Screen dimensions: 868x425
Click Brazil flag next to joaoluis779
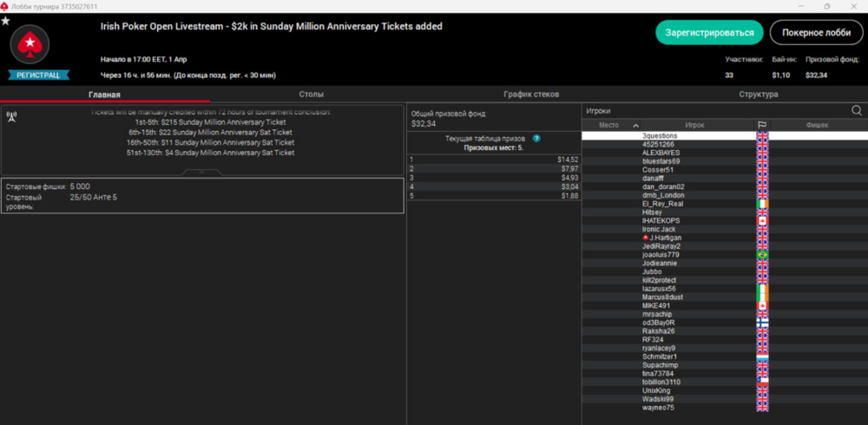[x=762, y=254]
